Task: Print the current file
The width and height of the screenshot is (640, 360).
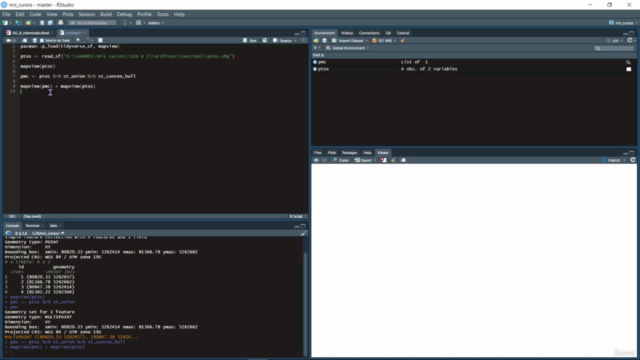Action: click(60, 23)
